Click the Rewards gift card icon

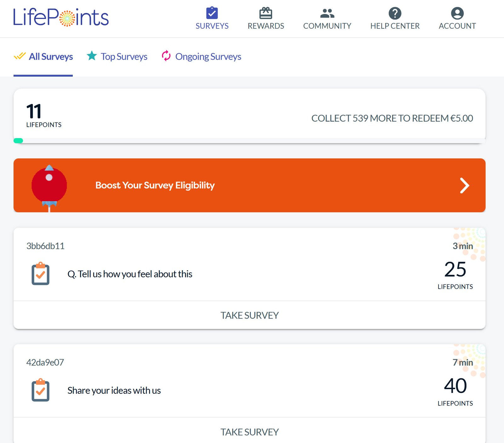(x=266, y=13)
